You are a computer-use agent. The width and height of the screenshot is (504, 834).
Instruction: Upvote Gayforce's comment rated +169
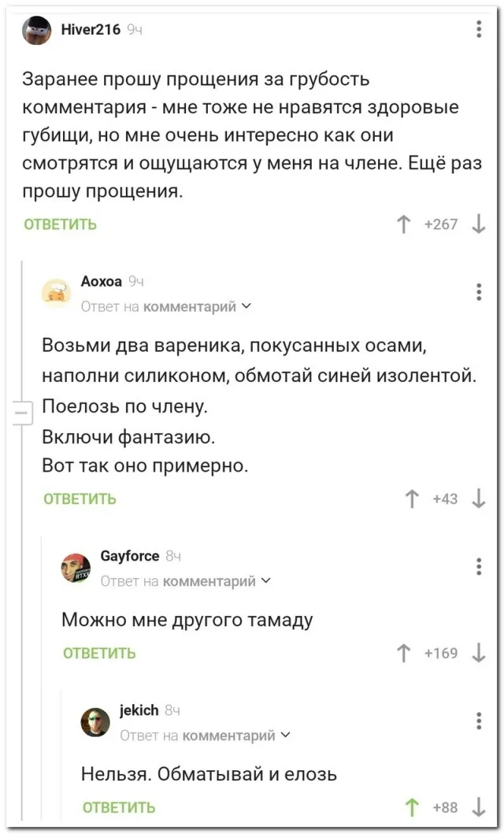click(403, 653)
